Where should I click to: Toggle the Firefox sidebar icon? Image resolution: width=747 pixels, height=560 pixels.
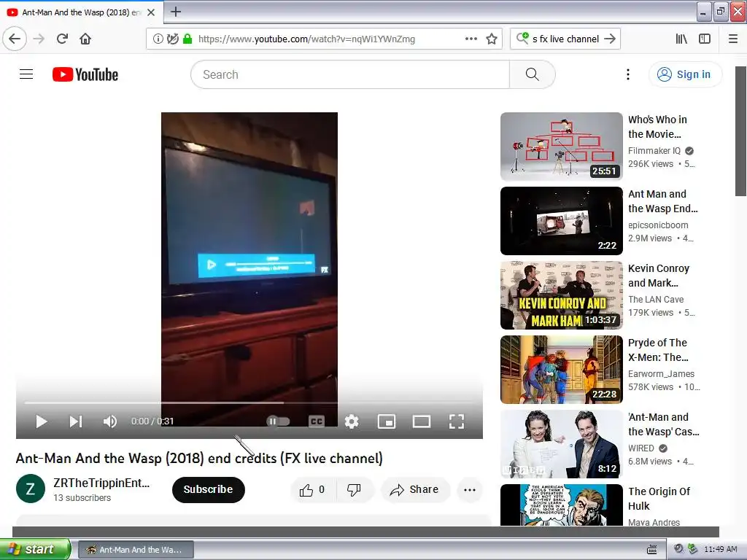(705, 39)
